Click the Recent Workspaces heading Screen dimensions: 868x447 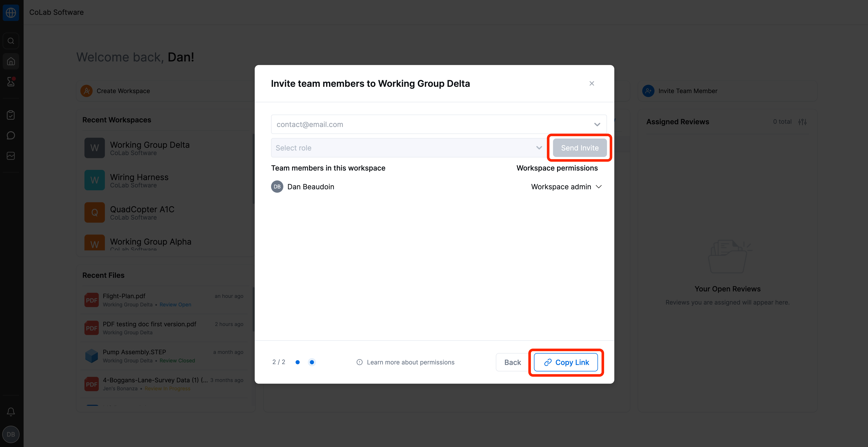pyautogui.click(x=117, y=120)
